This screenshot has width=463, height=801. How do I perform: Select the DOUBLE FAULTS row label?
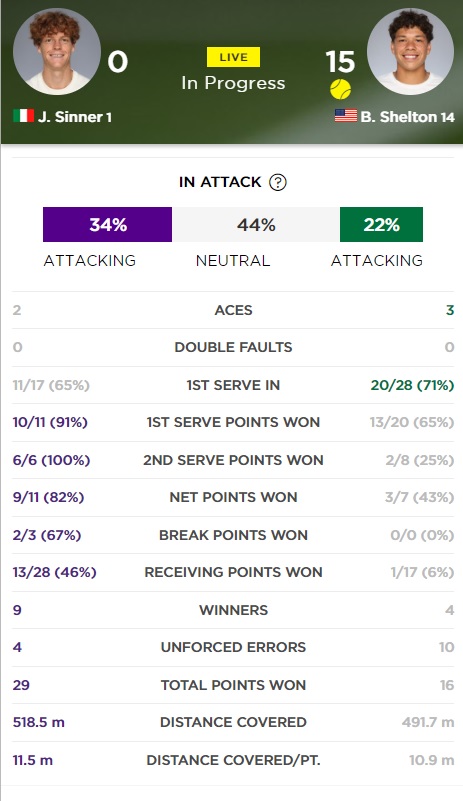(234, 347)
